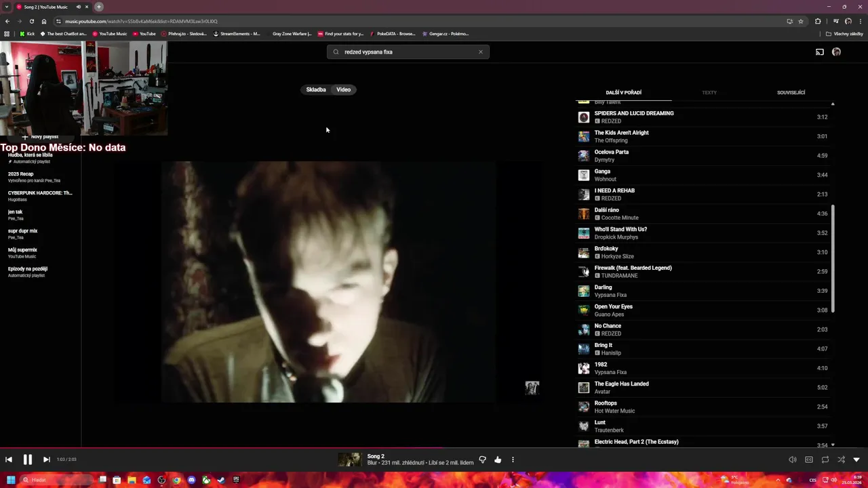This screenshot has width=868, height=488.
Task: Open the Související tab
Action: pyautogui.click(x=791, y=93)
